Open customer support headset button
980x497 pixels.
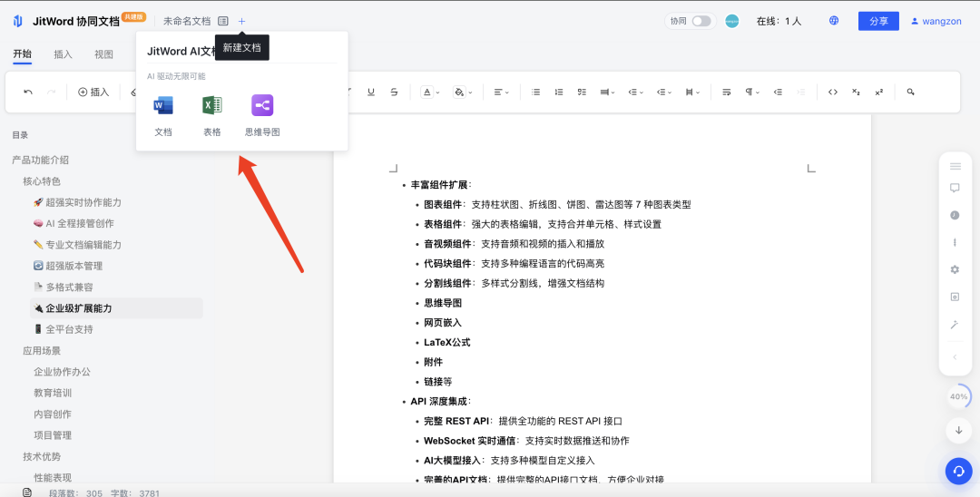point(958,471)
